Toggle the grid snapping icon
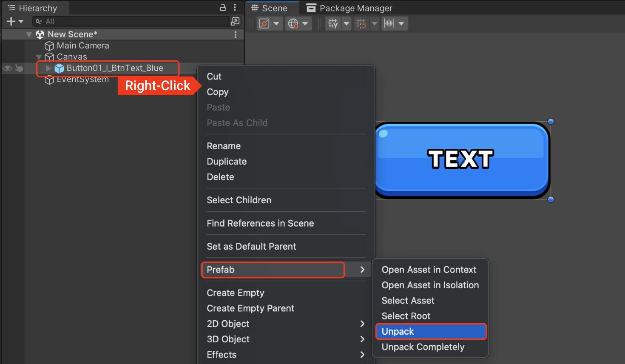The image size is (625, 364). (x=361, y=23)
